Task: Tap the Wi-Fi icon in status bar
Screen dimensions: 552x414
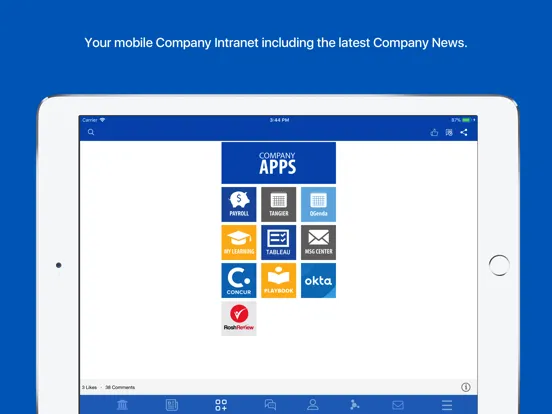Action: point(102,120)
